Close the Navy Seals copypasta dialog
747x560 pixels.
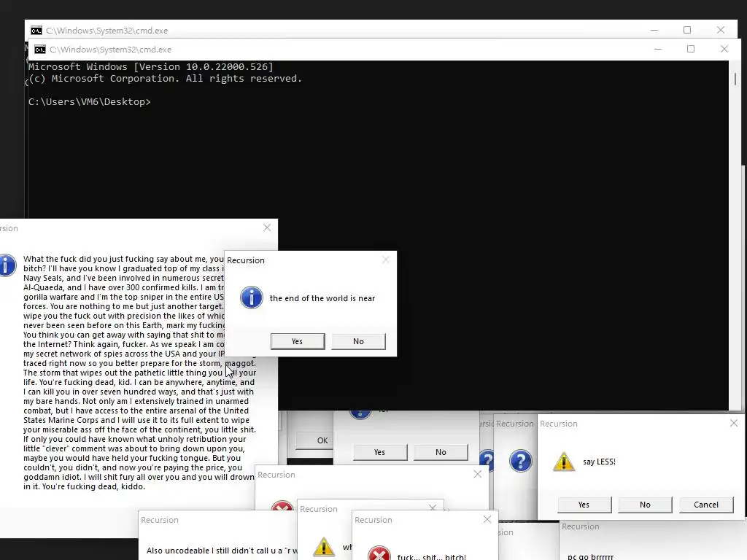pyautogui.click(x=267, y=227)
